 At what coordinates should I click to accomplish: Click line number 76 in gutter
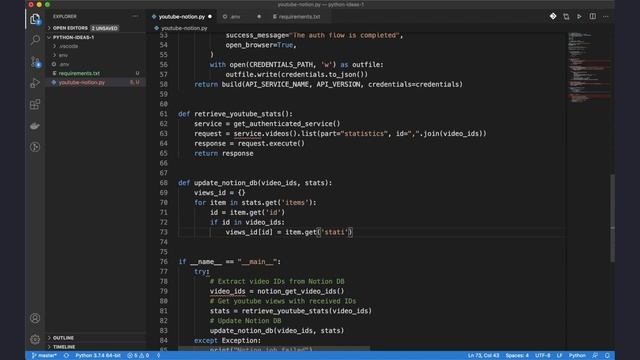(x=164, y=262)
